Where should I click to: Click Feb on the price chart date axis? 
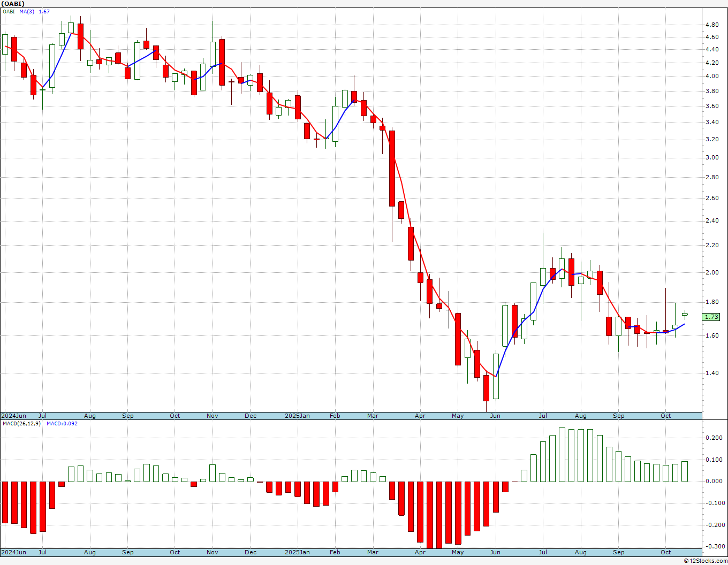pos(335,416)
